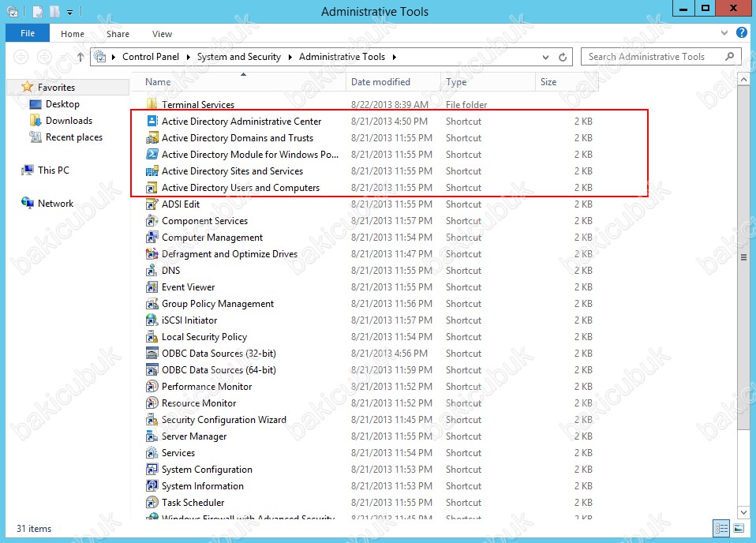
Task: Select the DNS shortcut icon
Action: click(x=152, y=271)
